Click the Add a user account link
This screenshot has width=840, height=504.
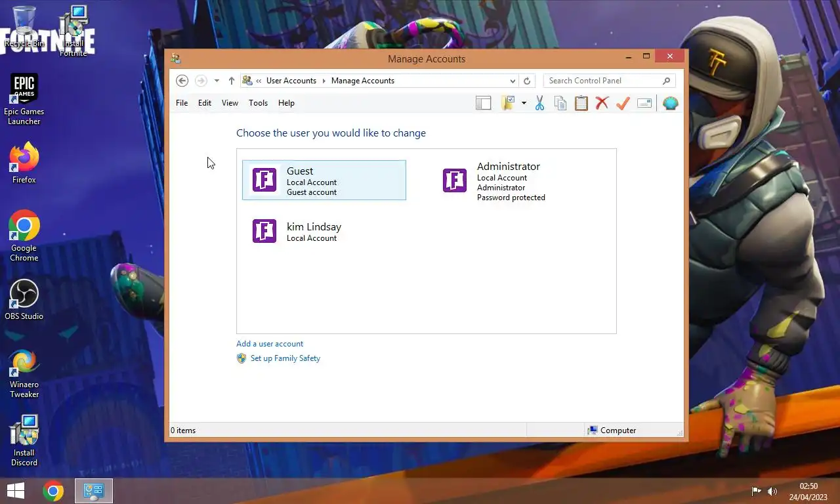[270, 344]
